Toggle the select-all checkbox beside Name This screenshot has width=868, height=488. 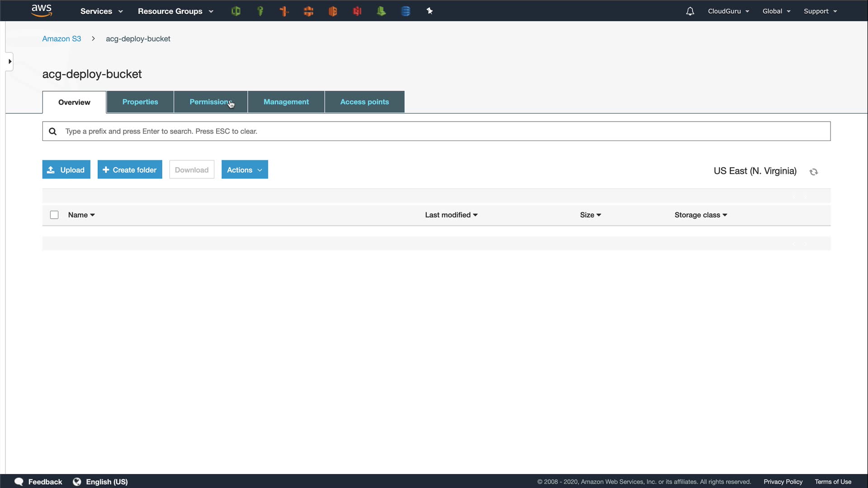click(54, 215)
